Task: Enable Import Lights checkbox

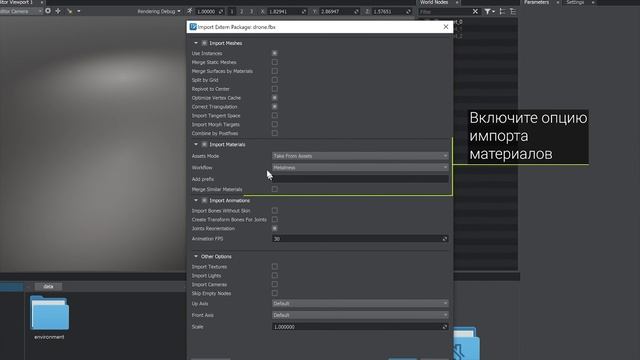Action: [275, 276]
